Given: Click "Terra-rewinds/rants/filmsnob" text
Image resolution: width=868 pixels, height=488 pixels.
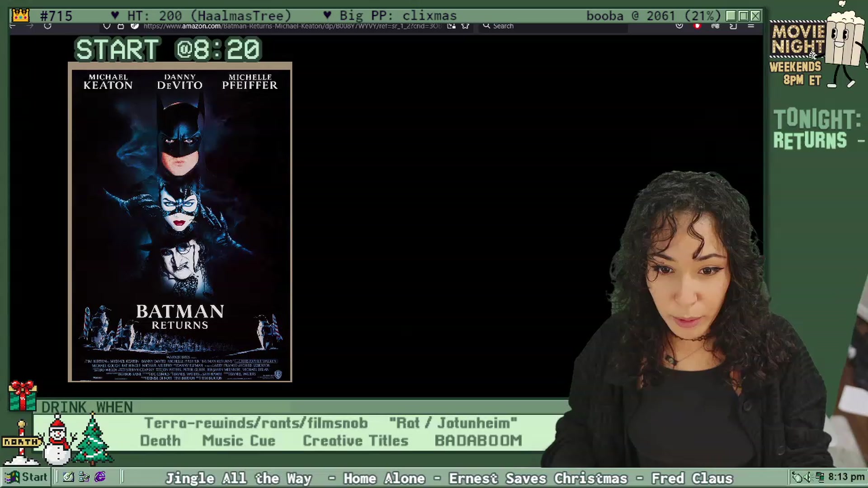Looking at the screenshot, I should (x=256, y=423).
